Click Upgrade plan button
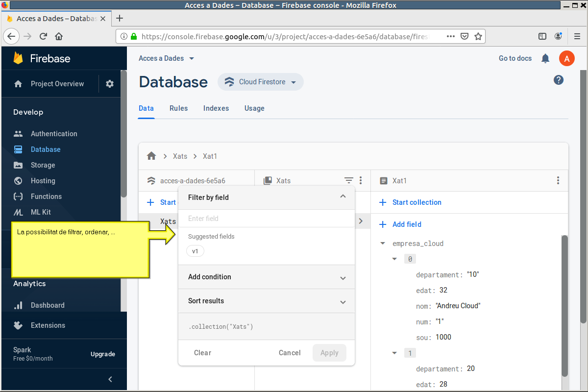 tap(103, 354)
